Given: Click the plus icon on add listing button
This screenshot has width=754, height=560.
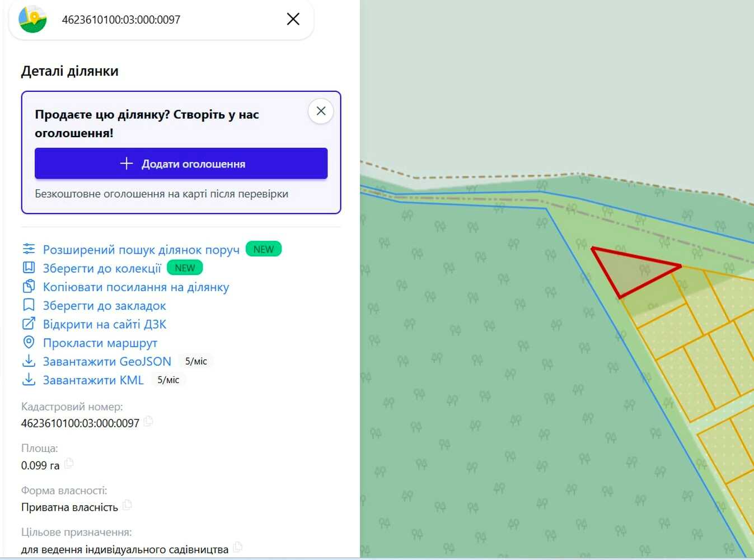Looking at the screenshot, I should point(127,164).
